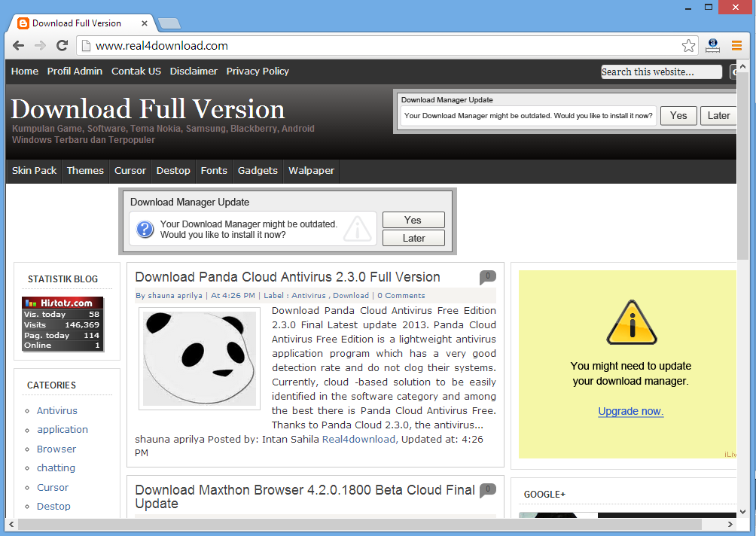Screen dimensions: 756x536
Task: Click the Maxthon post comment bubble icon
Action: [x=487, y=491]
